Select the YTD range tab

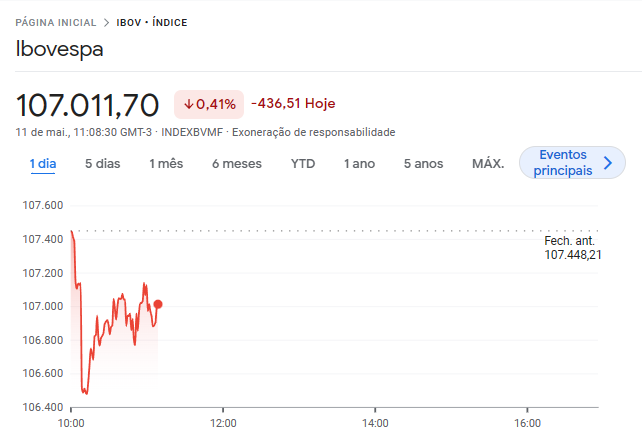point(303,163)
